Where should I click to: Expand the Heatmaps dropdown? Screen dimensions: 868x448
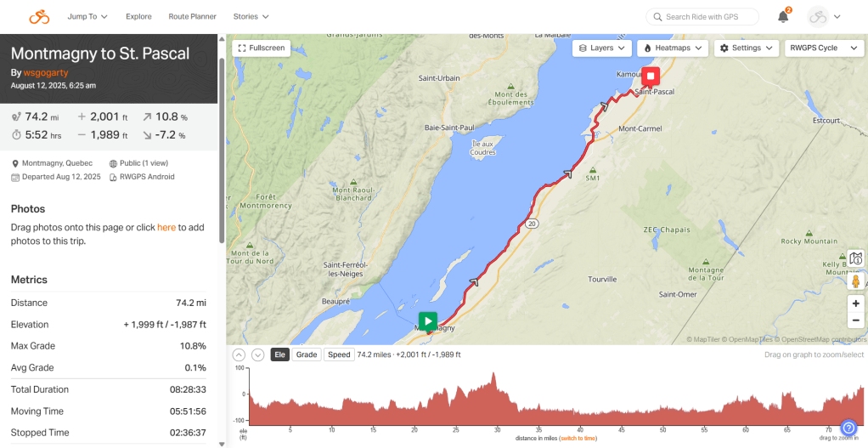(x=673, y=48)
